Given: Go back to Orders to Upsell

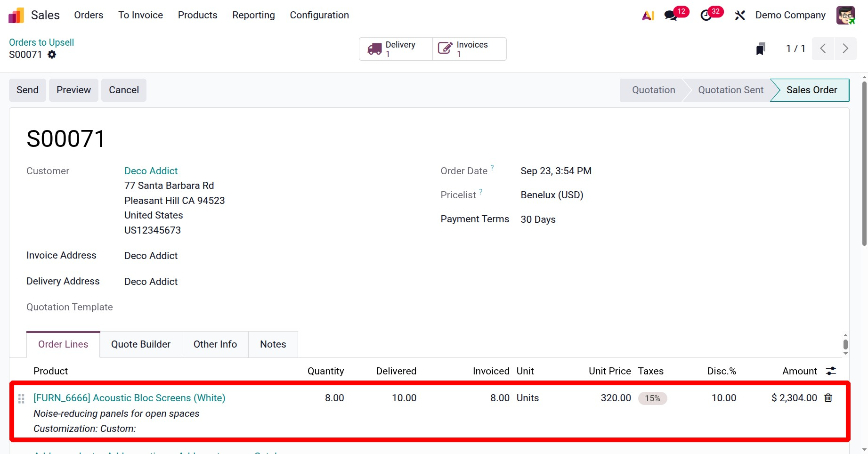Looking at the screenshot, I should click(41, 42).
